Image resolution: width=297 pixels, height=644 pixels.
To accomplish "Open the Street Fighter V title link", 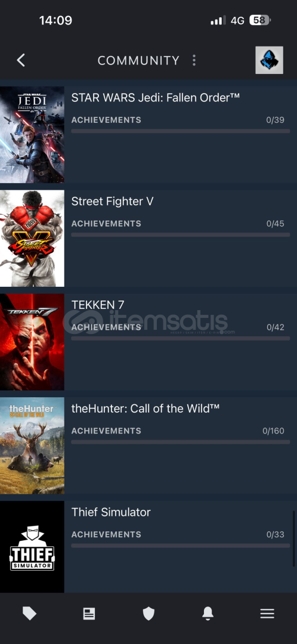I will click(113, 202).
